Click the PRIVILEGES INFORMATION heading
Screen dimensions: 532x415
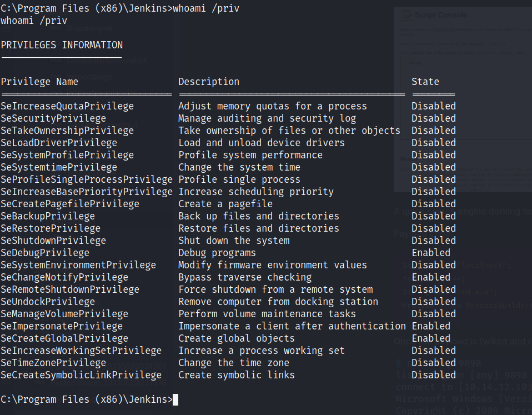[62, 45]
